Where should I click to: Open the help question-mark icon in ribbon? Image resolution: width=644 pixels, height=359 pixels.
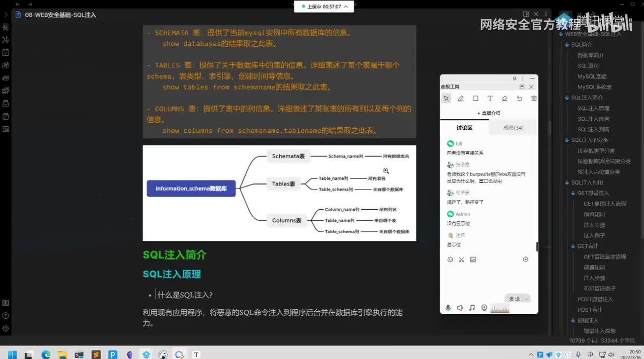[x=6, y=316]
